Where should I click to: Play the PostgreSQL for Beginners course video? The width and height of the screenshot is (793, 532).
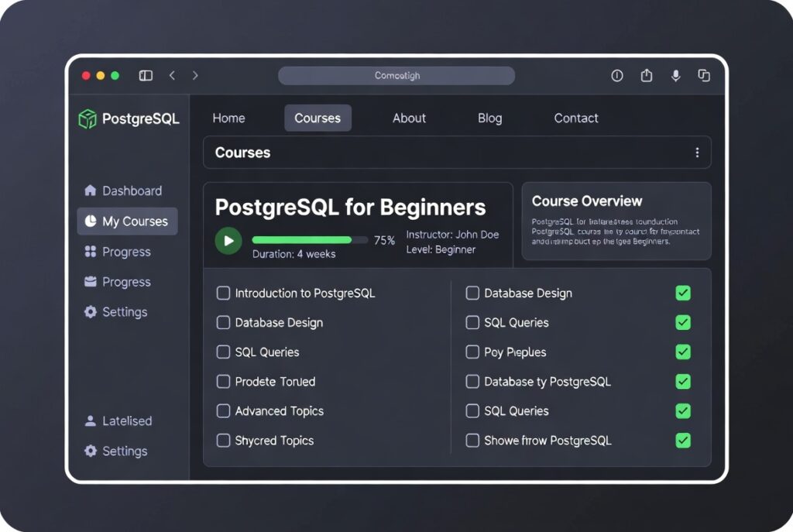pyautogui.click(x=228, y=241)
